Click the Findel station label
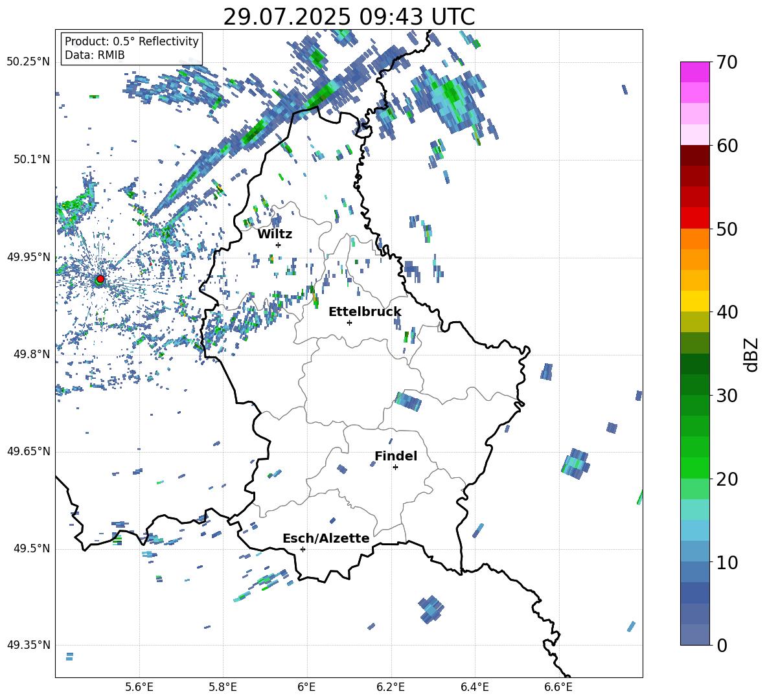767x700 pixels. pyautogui.click(x=396, y=456)
